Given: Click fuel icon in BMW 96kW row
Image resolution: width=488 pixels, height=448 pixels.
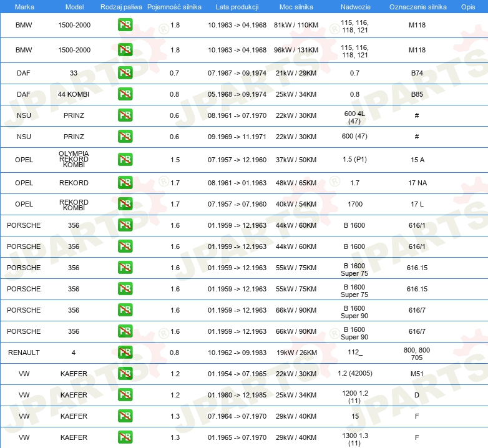Looking at the screenshot, I should click(x=125, y=50).
